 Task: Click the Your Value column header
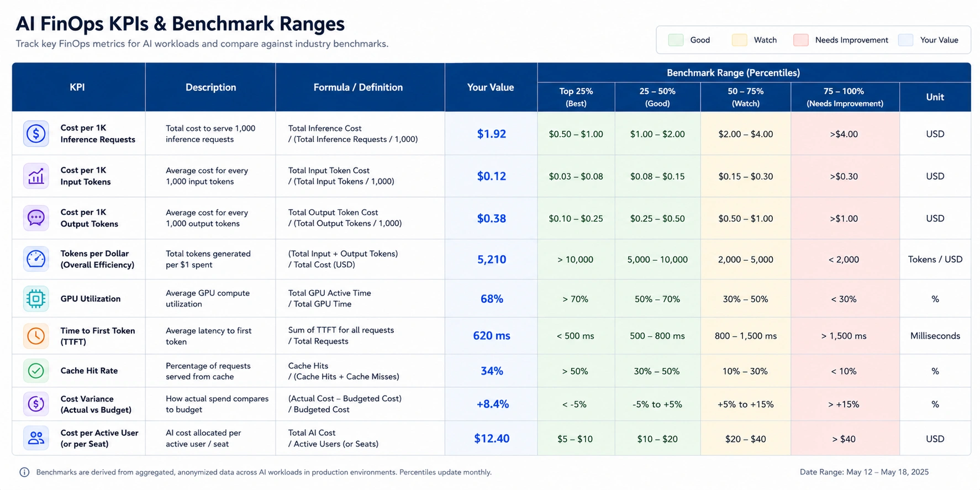[491, 87]
